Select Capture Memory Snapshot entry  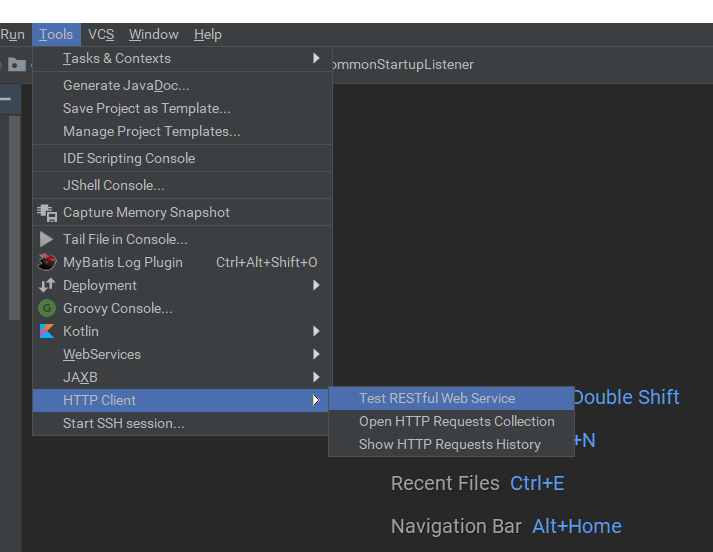[x=182, y=212]
